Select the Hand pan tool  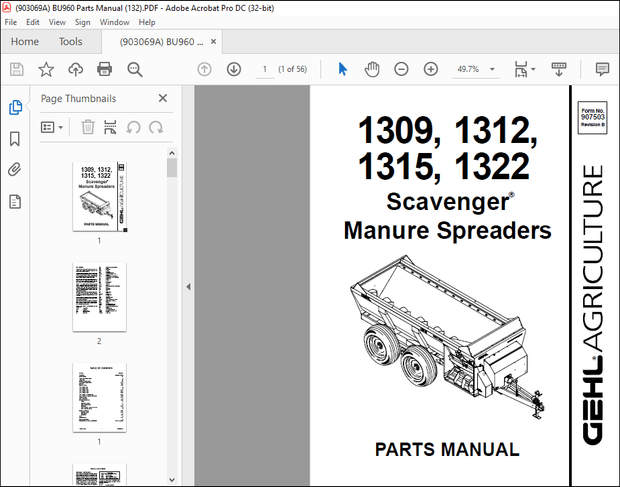pos(372,69)
